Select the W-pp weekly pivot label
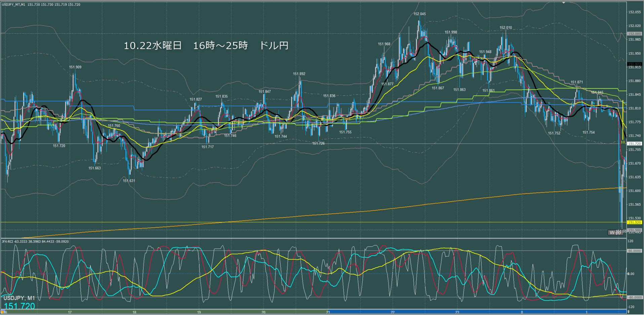Viewport: 644px width, 315px height. [615, 232]
